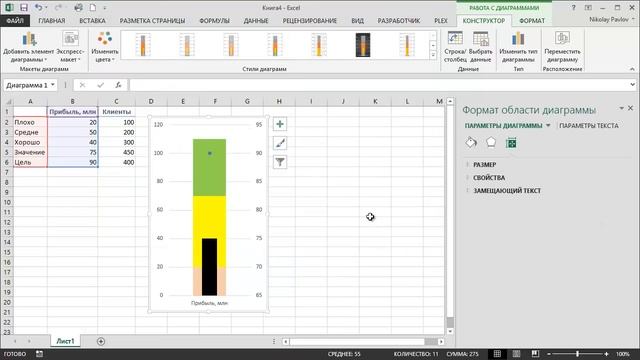
Task: Open the ФАЙЛ tab
Action: pyautogui.click(x=15, y=20)
